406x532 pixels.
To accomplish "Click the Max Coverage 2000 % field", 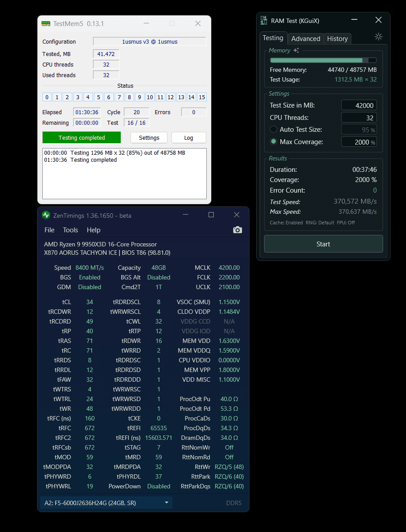I will coord(359,142).
